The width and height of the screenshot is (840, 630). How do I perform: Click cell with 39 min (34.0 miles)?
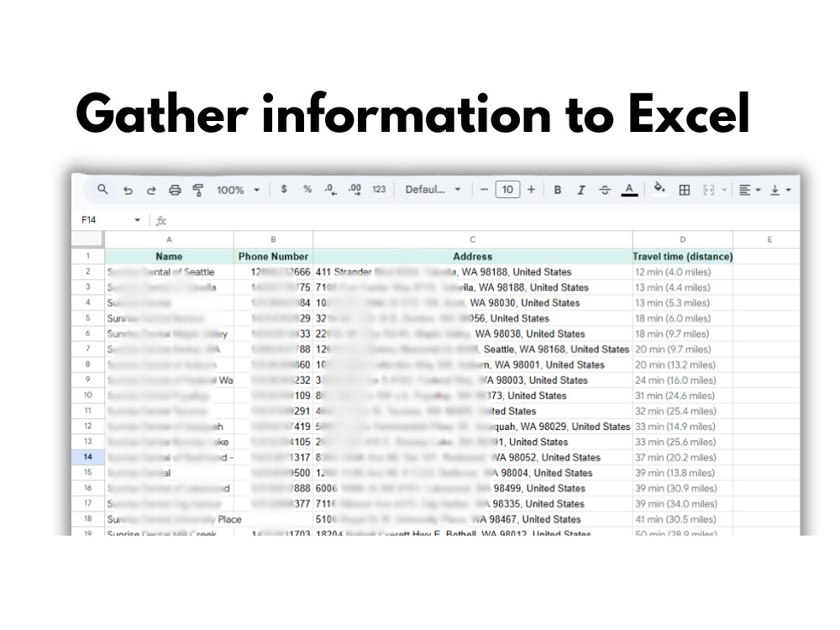point(682,504)
